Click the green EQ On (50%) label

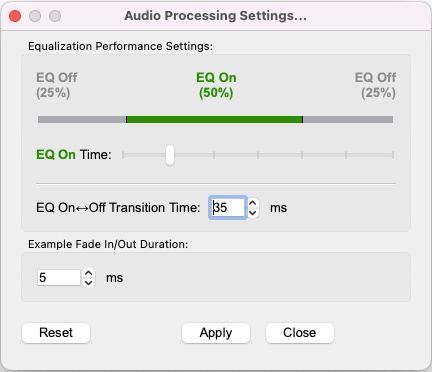tap(216, 85)
